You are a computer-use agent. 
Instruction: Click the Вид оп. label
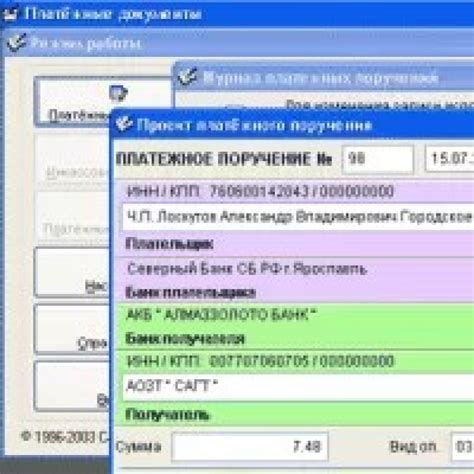[x=413, y=447]
